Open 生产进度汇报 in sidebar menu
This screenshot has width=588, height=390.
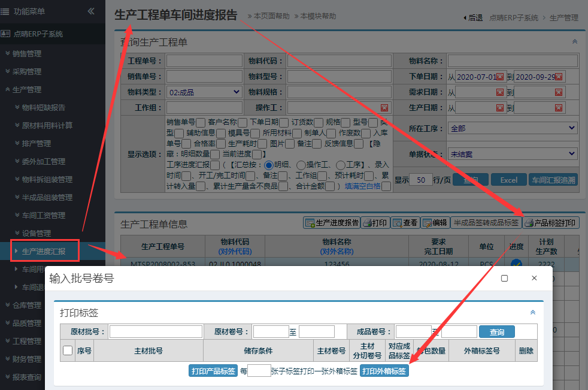(x=43, y=251)
